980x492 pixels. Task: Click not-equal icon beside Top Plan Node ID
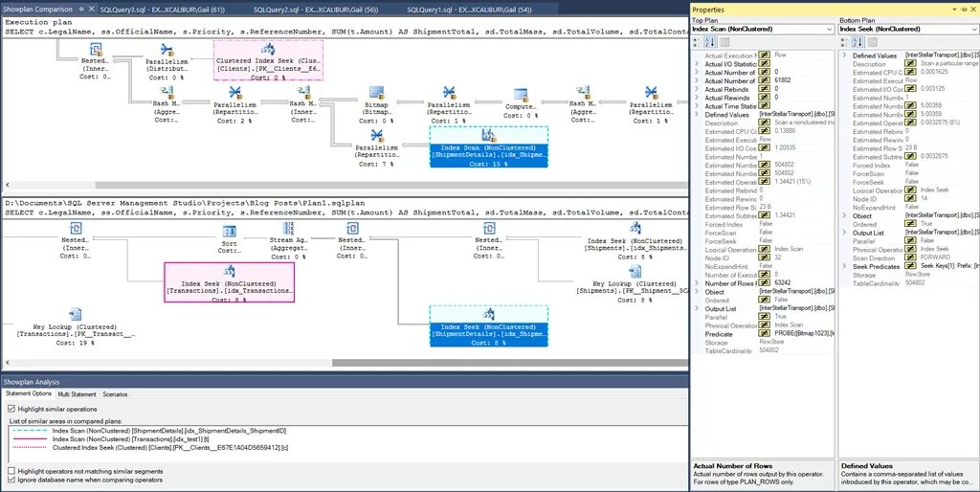(x=763, y=257)
